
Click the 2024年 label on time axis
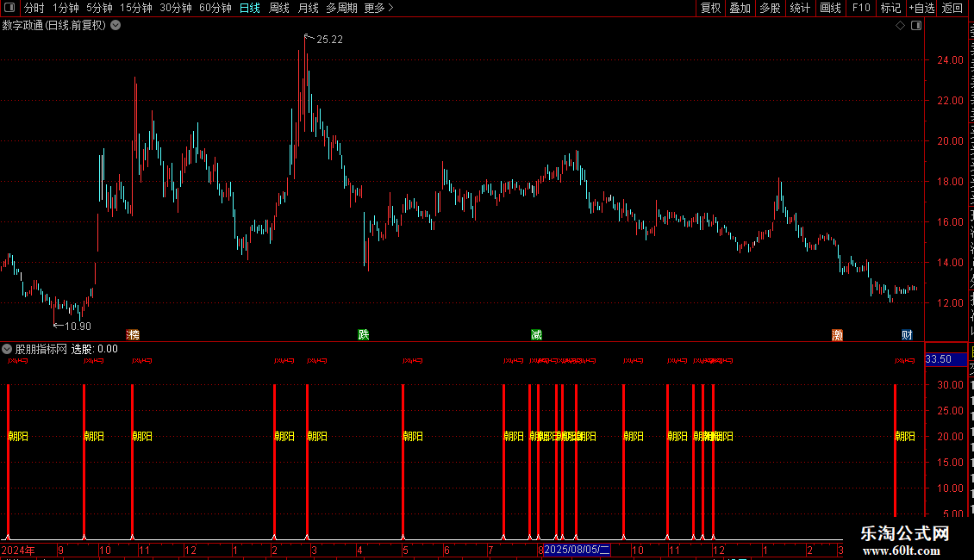(18, 551)
